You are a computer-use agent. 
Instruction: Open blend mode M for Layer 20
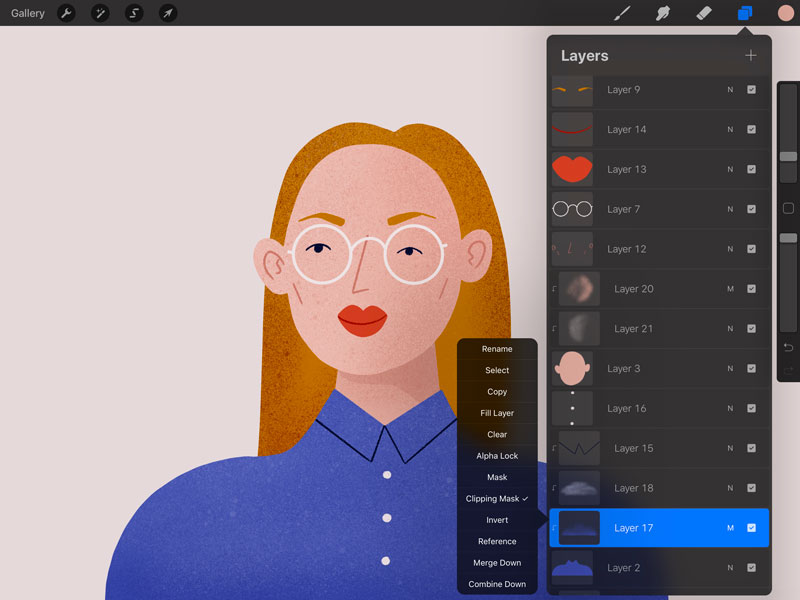[730, 289]
